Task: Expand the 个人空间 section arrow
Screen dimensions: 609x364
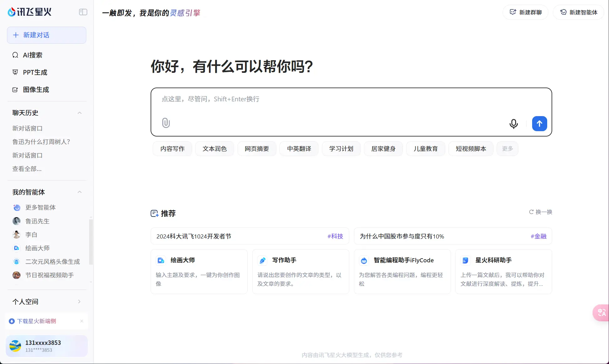Action: pos(79,302)
